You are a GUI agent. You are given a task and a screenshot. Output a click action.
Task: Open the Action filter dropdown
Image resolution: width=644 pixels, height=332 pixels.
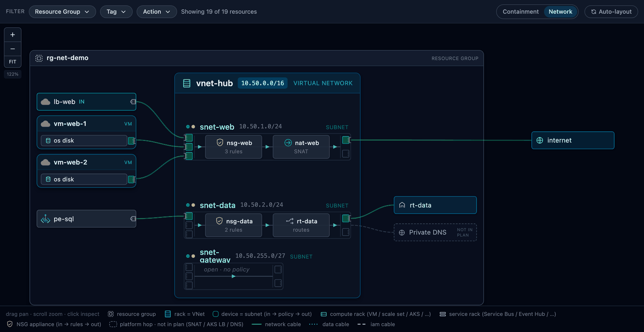(x=157, y=12)
